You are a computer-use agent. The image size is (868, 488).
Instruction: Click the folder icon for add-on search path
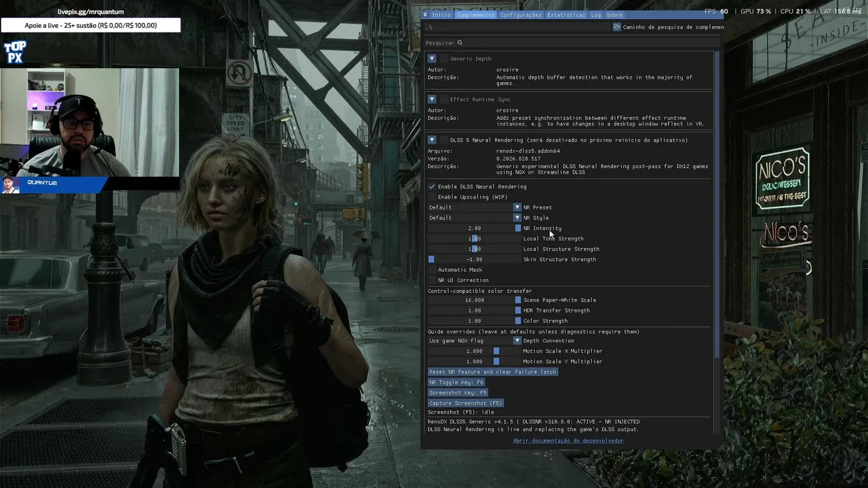(x=617, y=27)
